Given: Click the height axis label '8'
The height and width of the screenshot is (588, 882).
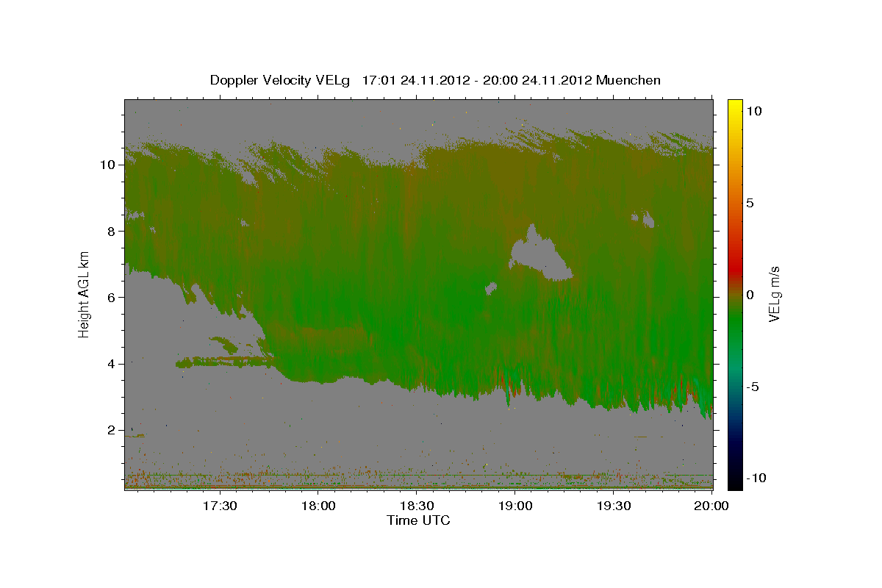Looking at the screenshot, I should (x=111, y=231).
